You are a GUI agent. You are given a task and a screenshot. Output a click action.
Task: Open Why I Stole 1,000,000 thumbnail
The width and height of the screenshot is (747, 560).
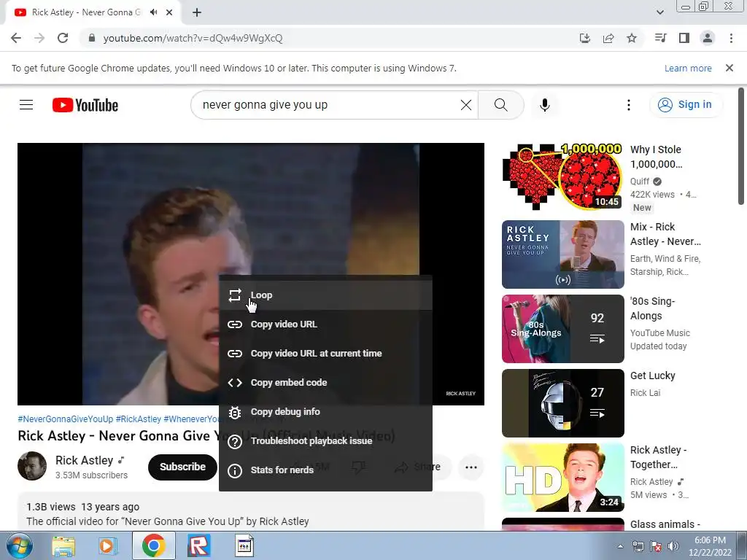coord(562,176)
